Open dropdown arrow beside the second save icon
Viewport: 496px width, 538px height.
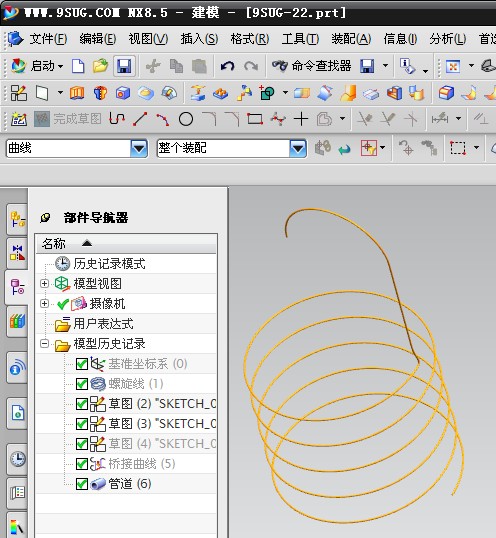pyautogui.click(x=386, y=66)
